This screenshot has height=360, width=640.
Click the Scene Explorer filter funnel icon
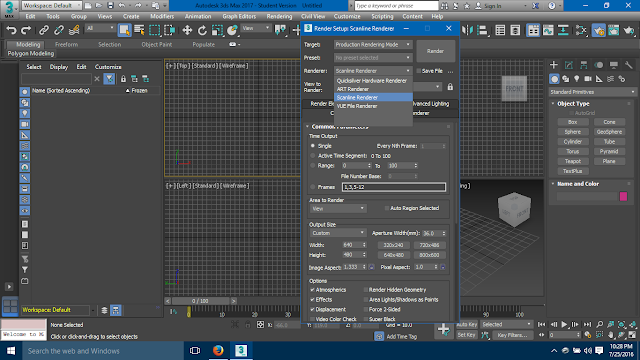[x=109, y=79]
